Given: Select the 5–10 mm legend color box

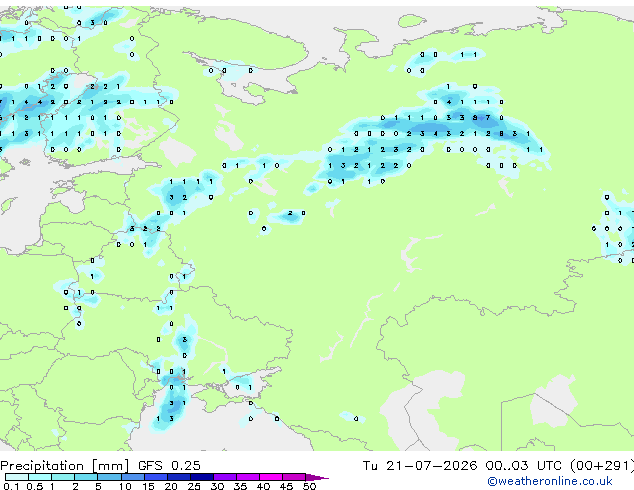Looking at the screenshot, I should coord(109,477).
